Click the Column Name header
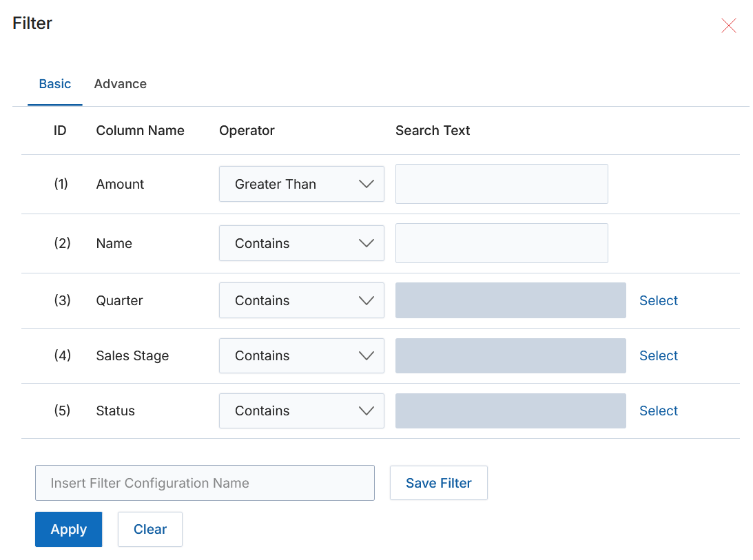This screenshot has width=753, height=560. 141,131
